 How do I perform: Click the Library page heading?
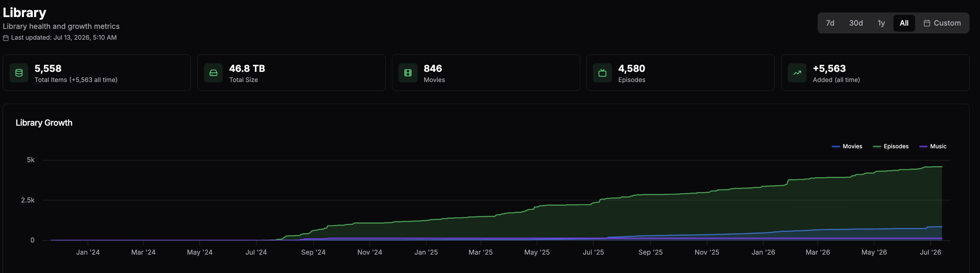click(x=24, y=12)
